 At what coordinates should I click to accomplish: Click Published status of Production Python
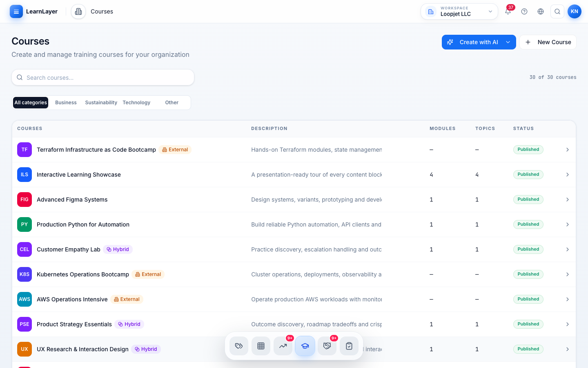[528, 224]
